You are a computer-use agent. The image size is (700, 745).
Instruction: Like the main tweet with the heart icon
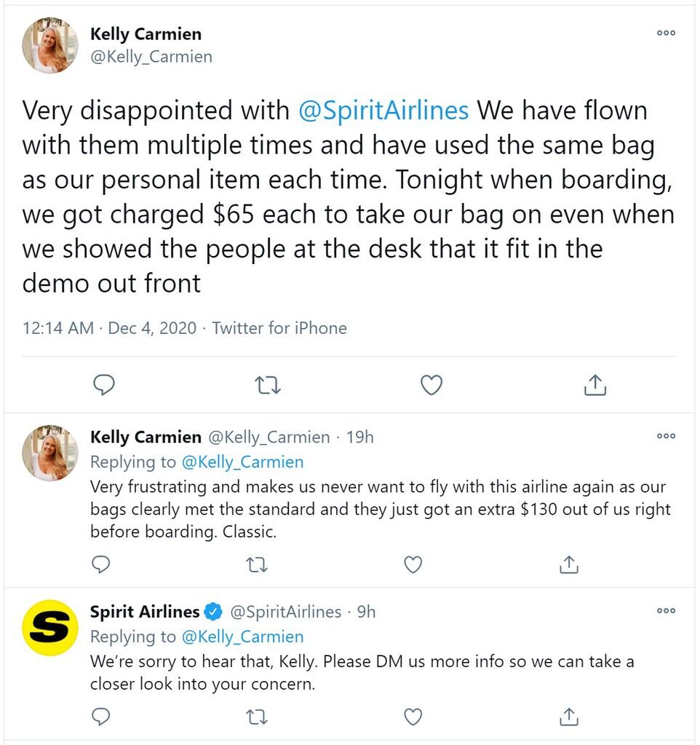point(431,385)
